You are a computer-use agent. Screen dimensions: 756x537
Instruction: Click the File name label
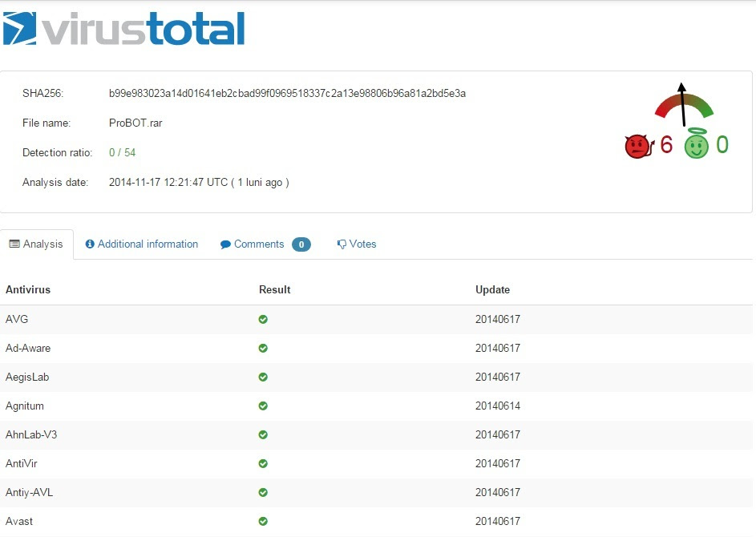coord(46,123)
